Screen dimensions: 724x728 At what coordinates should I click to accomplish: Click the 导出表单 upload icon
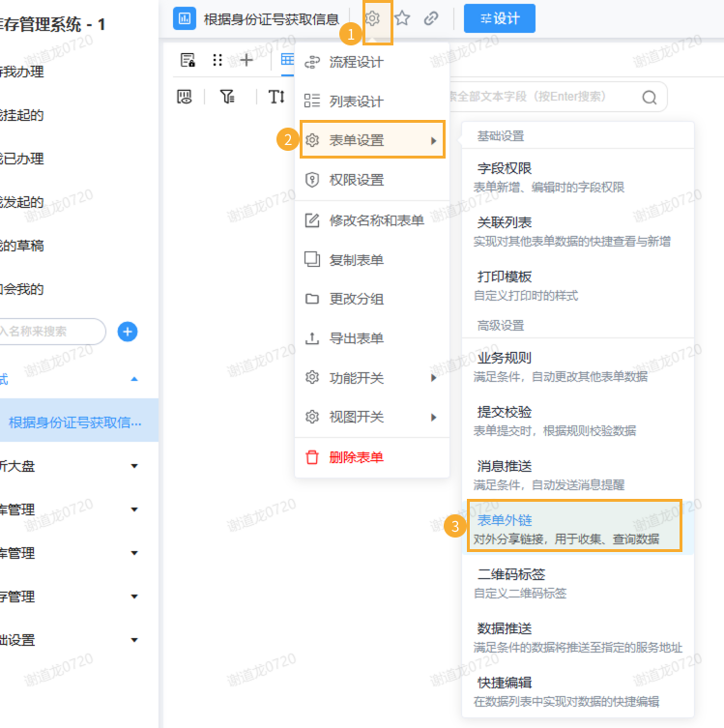[x=312, y=338]
